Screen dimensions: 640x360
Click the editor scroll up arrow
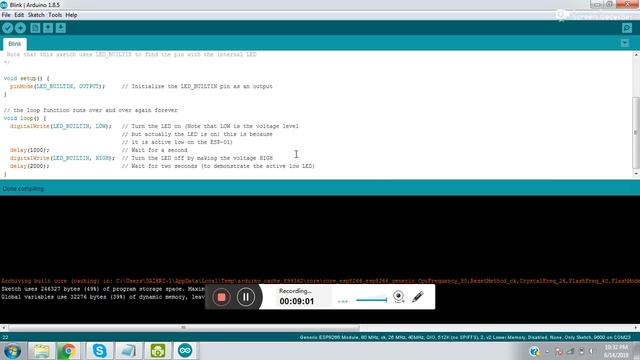636,55
